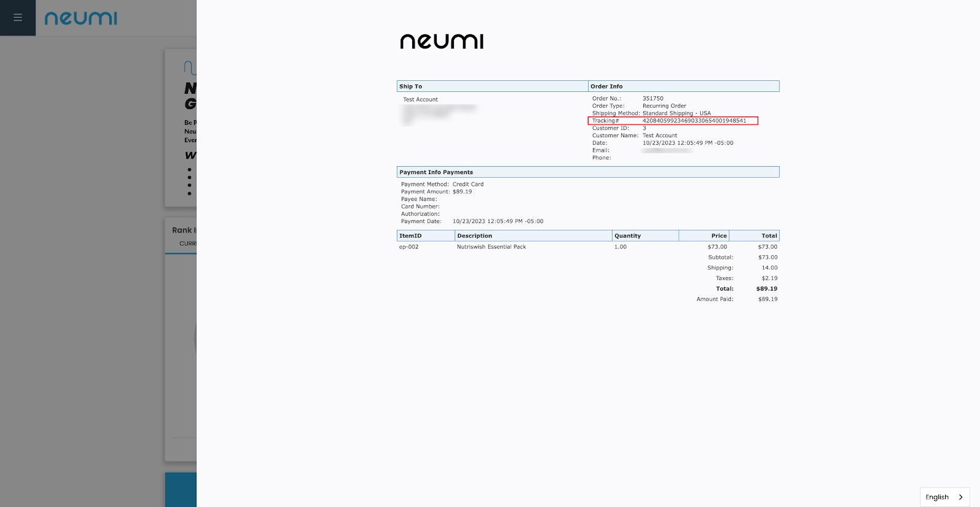Click the small neumi icon on dimmed card

[190, 67]
